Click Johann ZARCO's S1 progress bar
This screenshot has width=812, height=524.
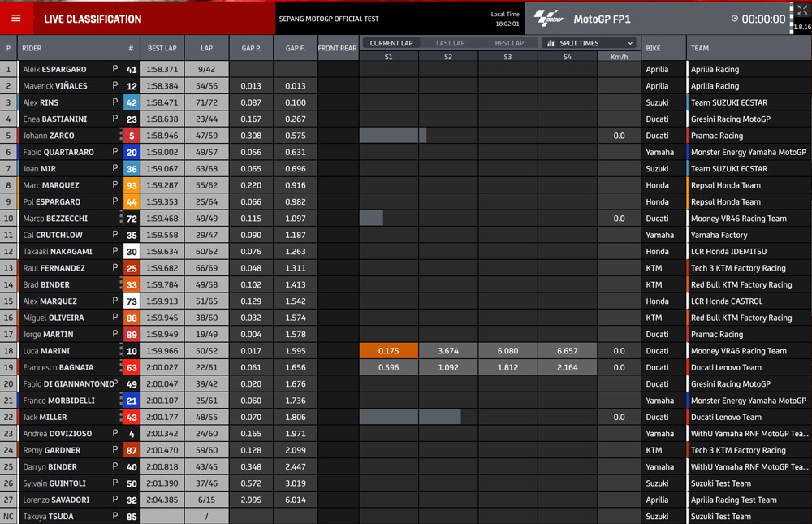393,136
